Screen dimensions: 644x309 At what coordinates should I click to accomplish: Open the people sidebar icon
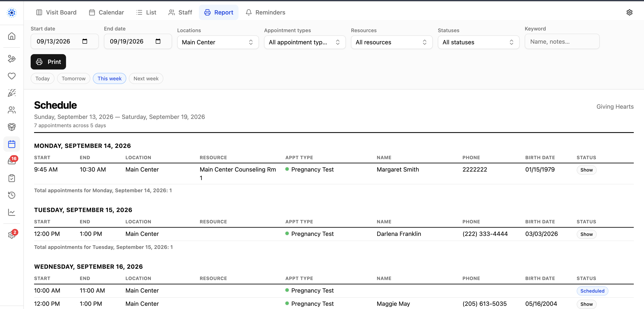pos(11,110)
